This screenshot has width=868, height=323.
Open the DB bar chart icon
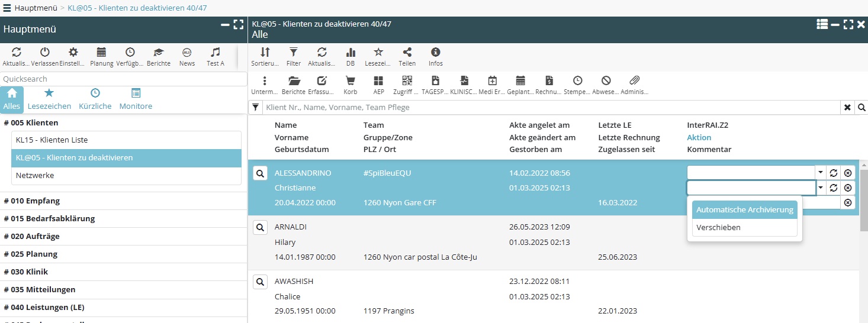351,53
